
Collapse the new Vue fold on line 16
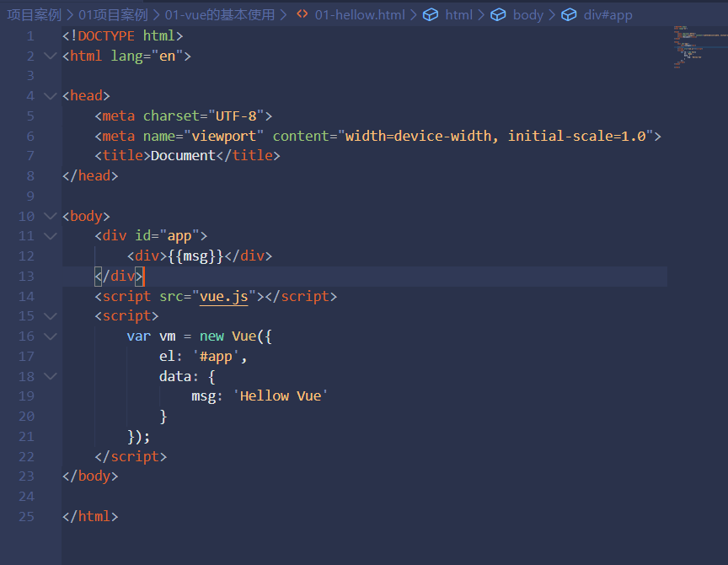[51, 336]
